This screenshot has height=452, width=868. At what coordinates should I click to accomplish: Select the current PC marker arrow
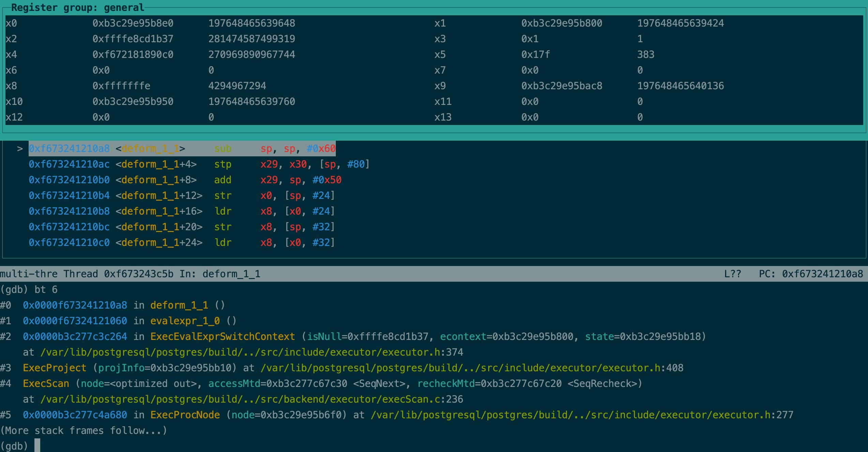click(x=20, y=148)
